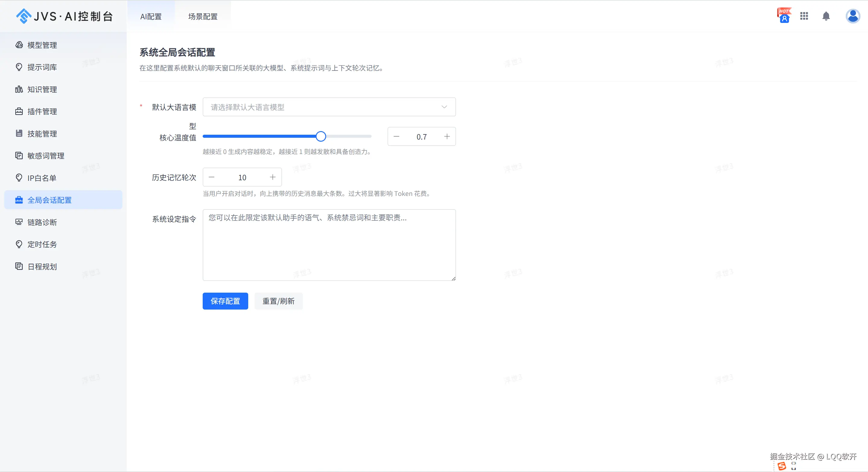The width and height of the screenshot is (868, 472).
Task: Increase temperature value with plus button
Action: tap(447, 136)
